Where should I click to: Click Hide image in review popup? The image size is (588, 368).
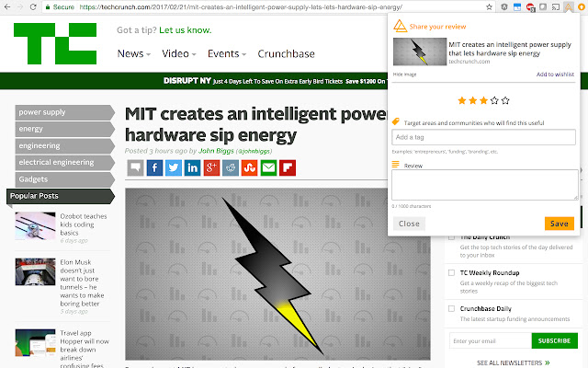(x=404, y=75)
